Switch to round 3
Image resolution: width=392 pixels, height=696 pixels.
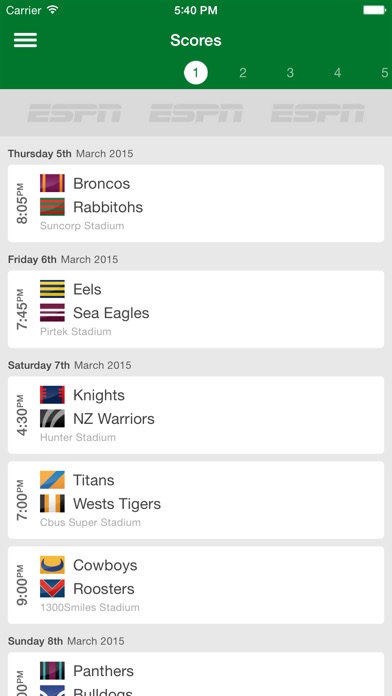pos(290,73)
